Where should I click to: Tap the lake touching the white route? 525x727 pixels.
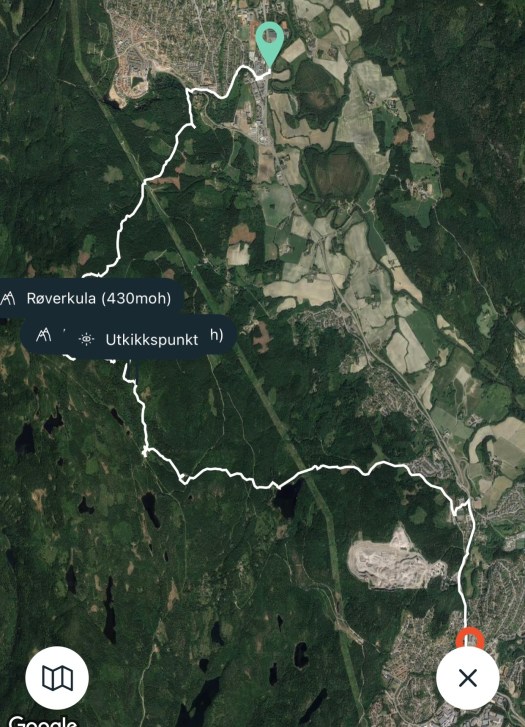[x=287, y=498]
